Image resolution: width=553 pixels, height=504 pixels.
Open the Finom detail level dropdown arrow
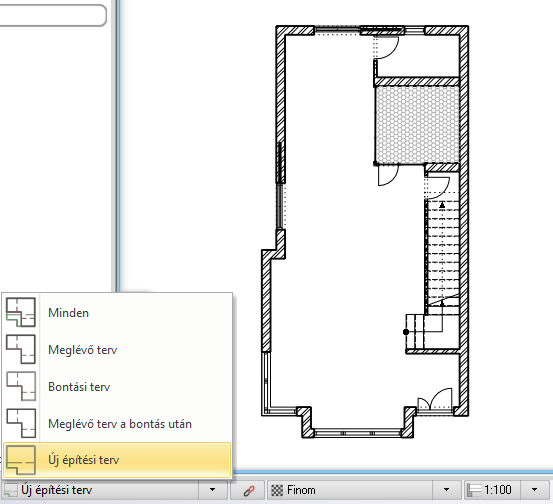[446, 490]
